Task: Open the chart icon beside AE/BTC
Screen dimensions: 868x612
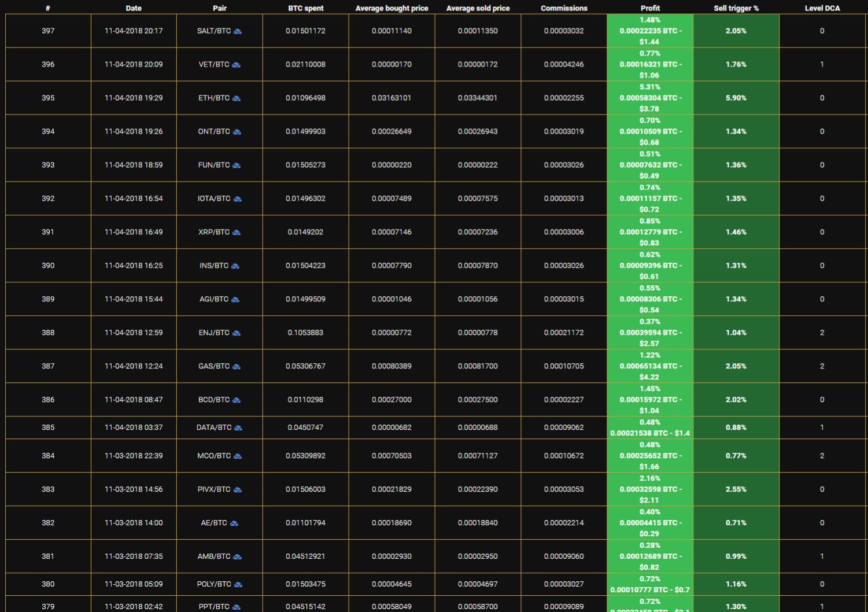Action: 234,523
